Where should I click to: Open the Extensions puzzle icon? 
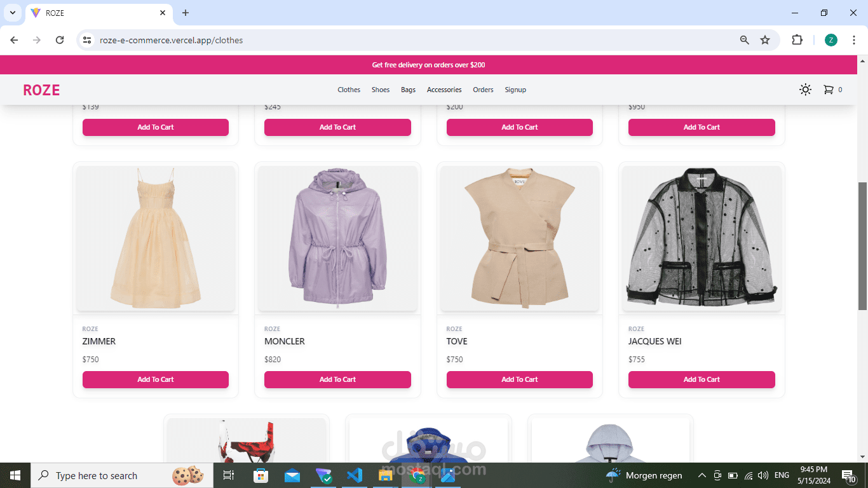point(797,40)
